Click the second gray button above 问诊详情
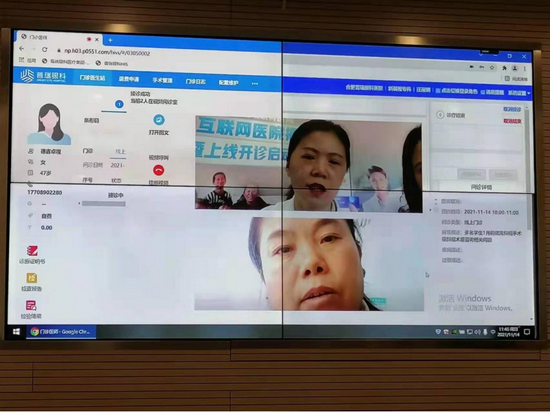 tap(503, 174)
